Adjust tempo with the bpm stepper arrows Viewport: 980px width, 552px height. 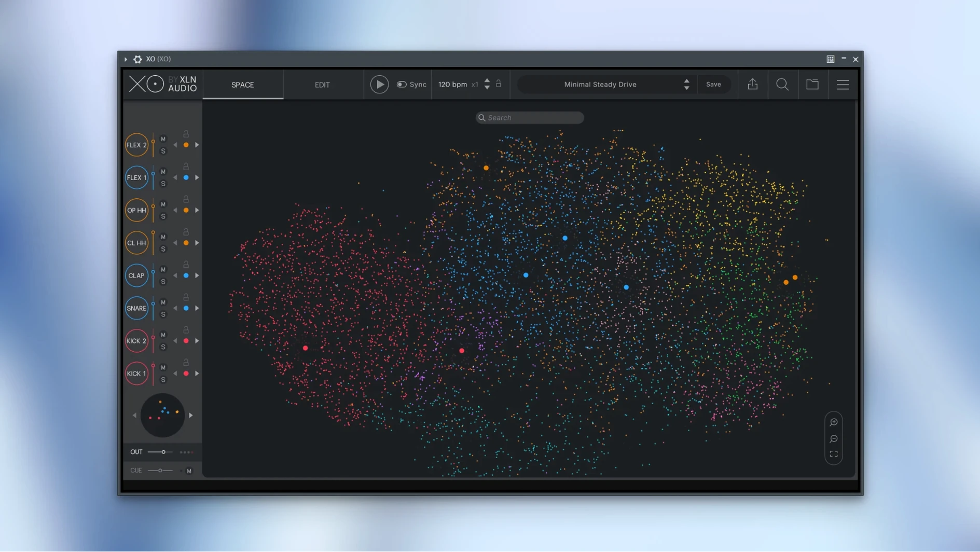pyautogui.click(x=487, y=84)
